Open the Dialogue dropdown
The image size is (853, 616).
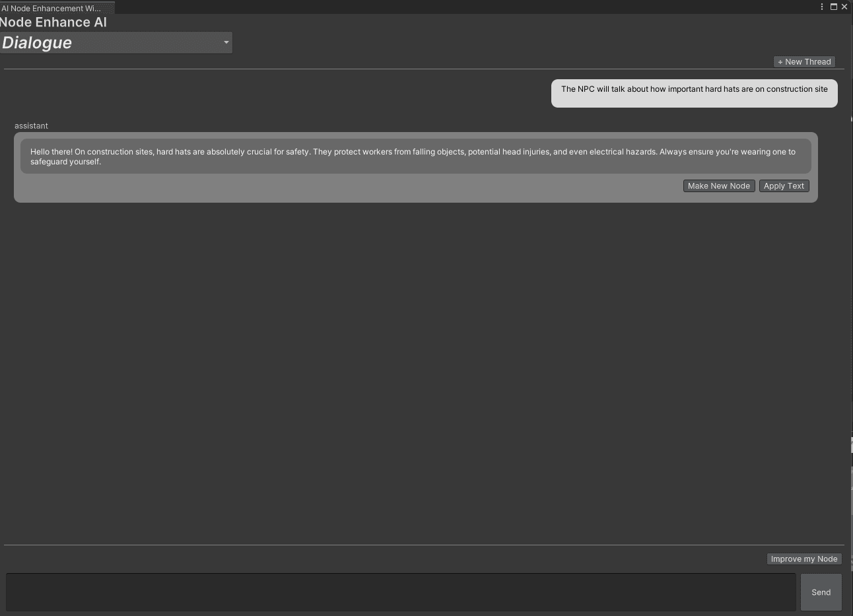(x=116, y=43)
